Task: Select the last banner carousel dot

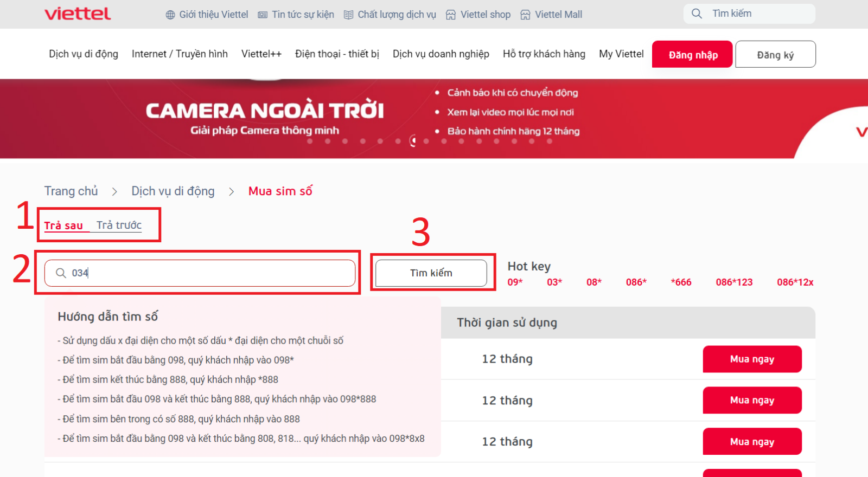Action: 550,141
